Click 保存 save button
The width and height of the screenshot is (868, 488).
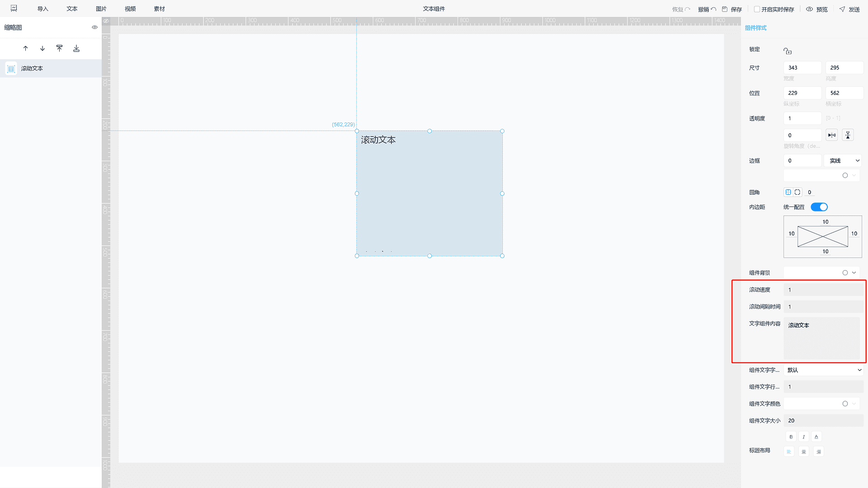[732, 9]
